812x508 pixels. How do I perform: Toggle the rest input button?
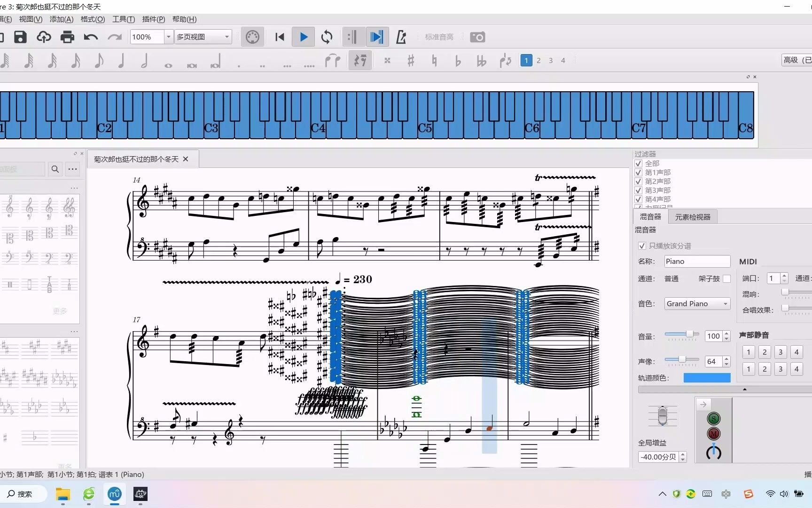pos(360,61)
